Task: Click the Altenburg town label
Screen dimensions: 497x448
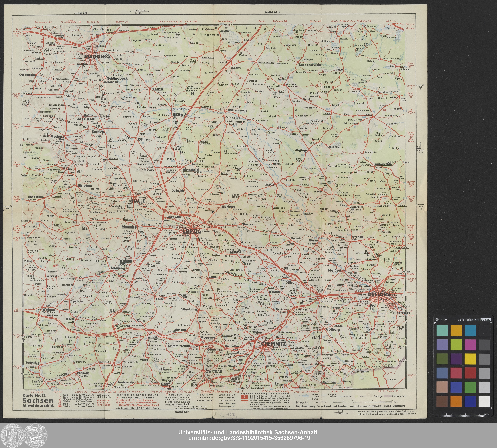Action: coord(189,309)
